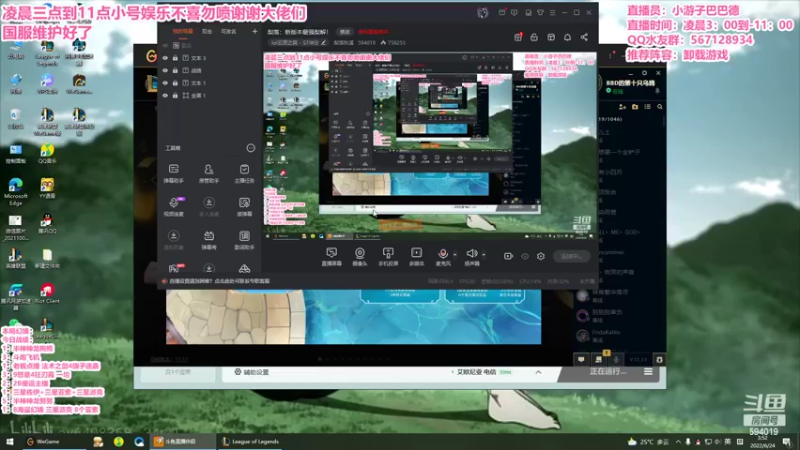Click the share icon in header
The width and height of the screenshot is (800, 450).
[584, 37]
